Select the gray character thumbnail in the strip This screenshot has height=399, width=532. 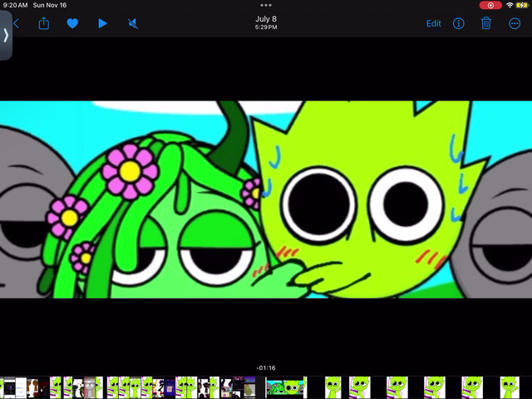point(89,387)
